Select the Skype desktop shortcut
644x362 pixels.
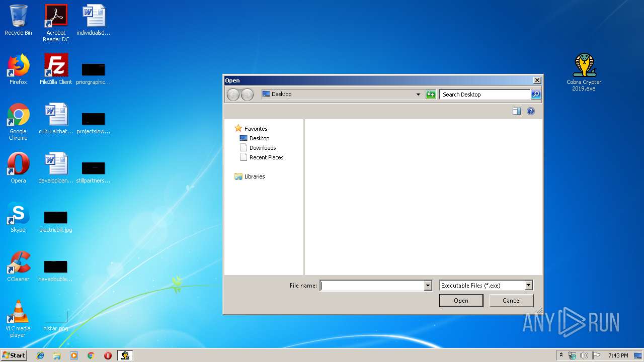point(18,217)
